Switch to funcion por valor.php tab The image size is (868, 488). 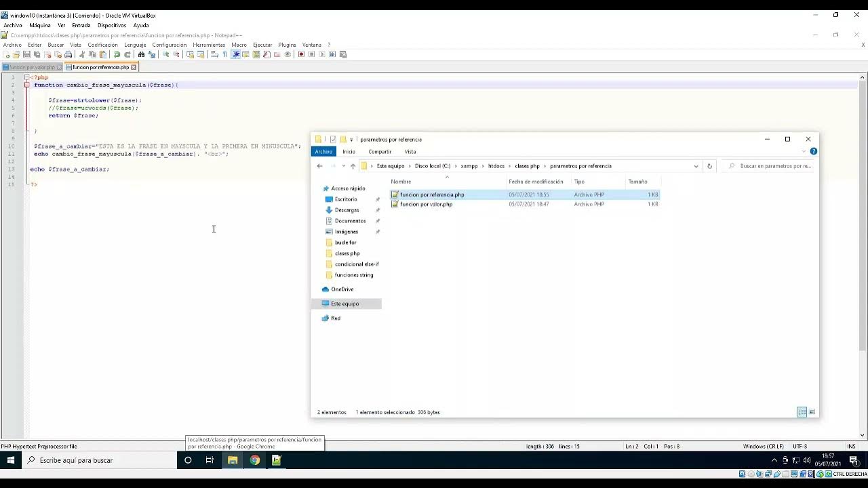point(32,67)
